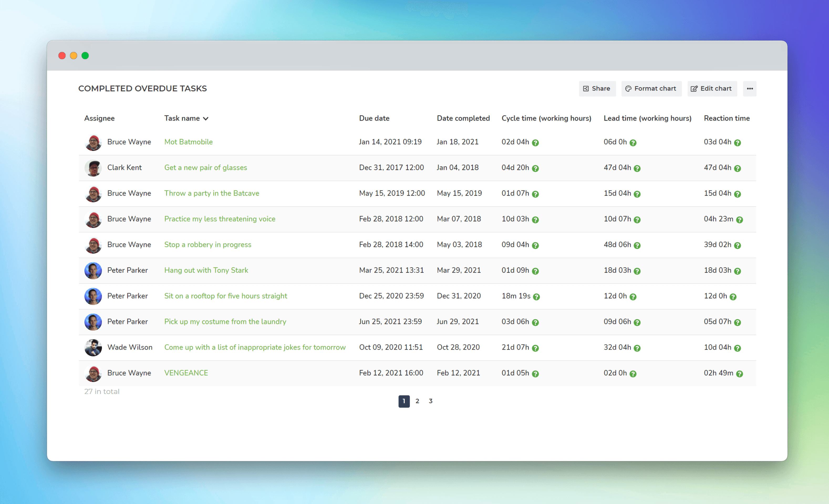Open Practice my less threatening voice task
Screen dimensions: 829x504
[220, 219]
